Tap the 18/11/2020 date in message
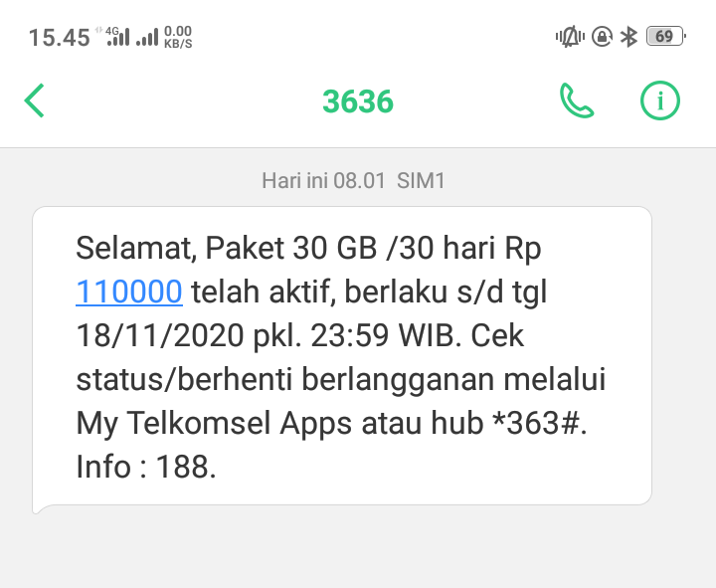 [x=160, y=335]
